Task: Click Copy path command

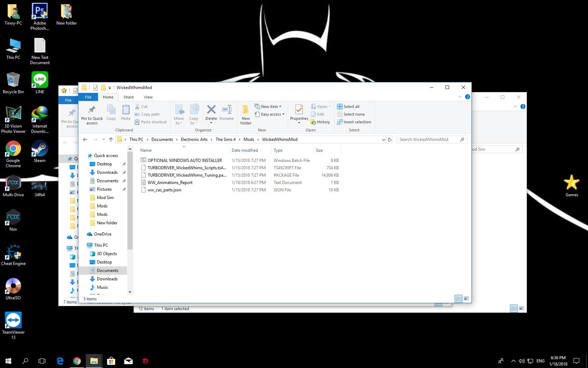Action: [x=147, y=114]
